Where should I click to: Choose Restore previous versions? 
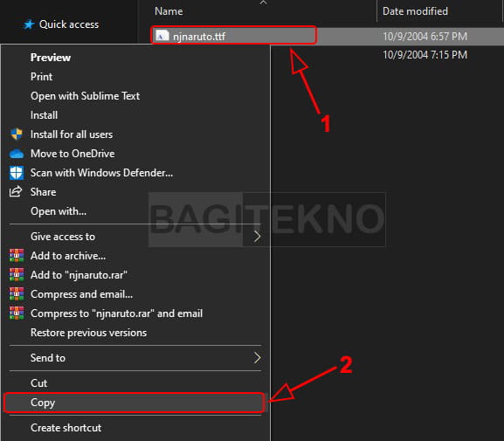[88, 333]
